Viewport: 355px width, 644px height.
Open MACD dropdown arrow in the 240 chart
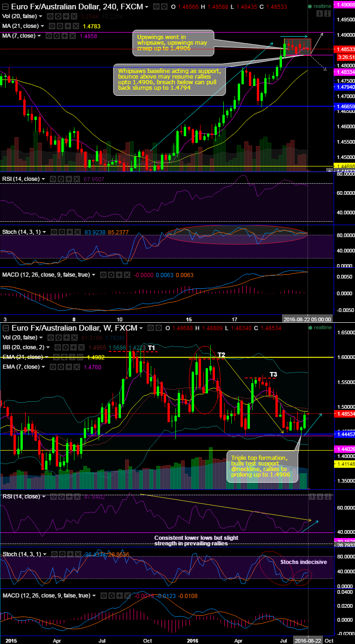pyautogui.click(x=93, y=275)
